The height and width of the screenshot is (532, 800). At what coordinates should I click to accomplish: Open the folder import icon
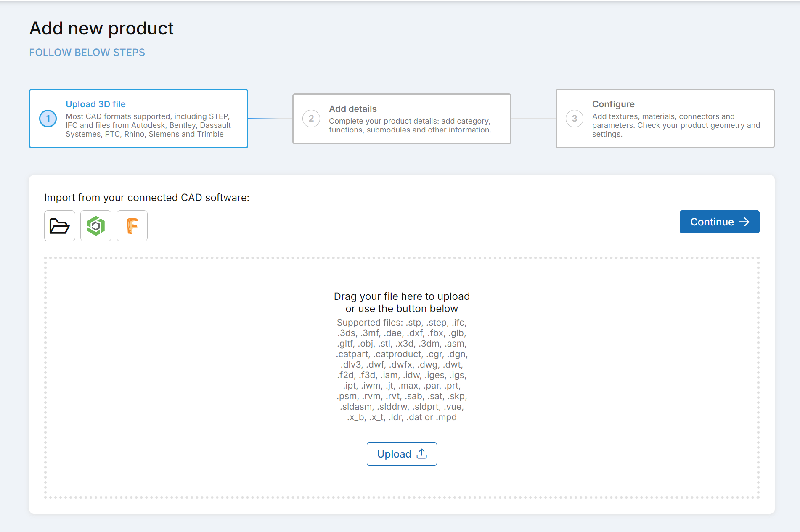pos(60,226)
